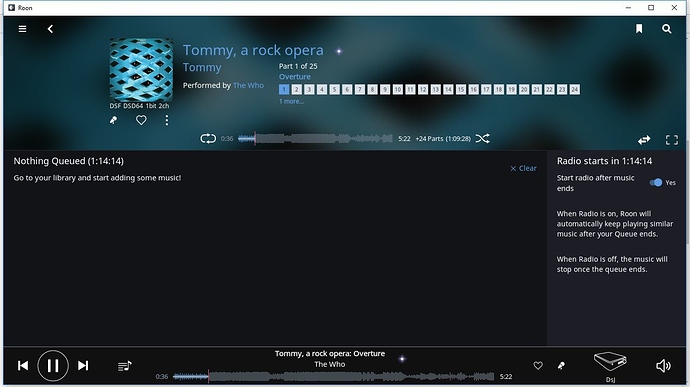Open the bookmarks icon

click(x=639, y=29)
